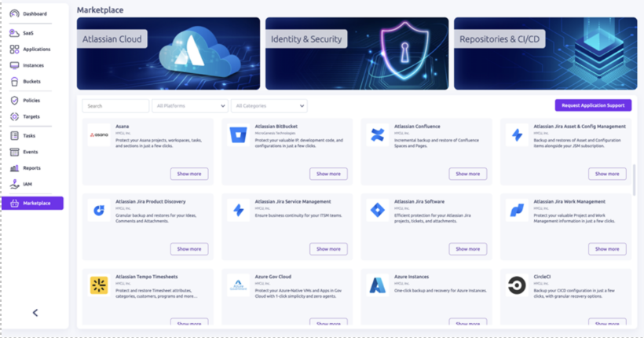Image resolution: width=644 pixels, height=338 pixels.
Task: Click the Atlassian Jira Software logo icon
Action: 378,210
